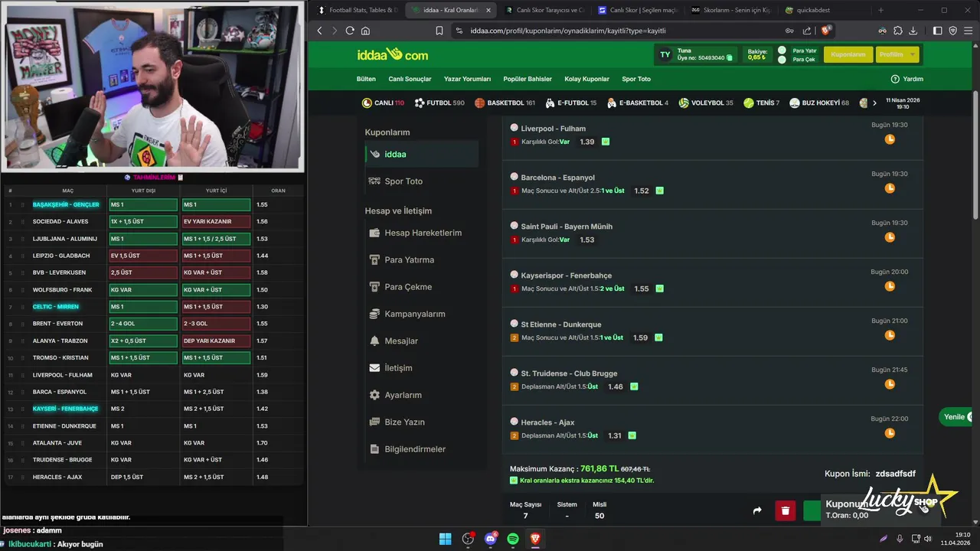
Task: Open Kampanyalarım in the sidebar
Action: tap(422, 314)
